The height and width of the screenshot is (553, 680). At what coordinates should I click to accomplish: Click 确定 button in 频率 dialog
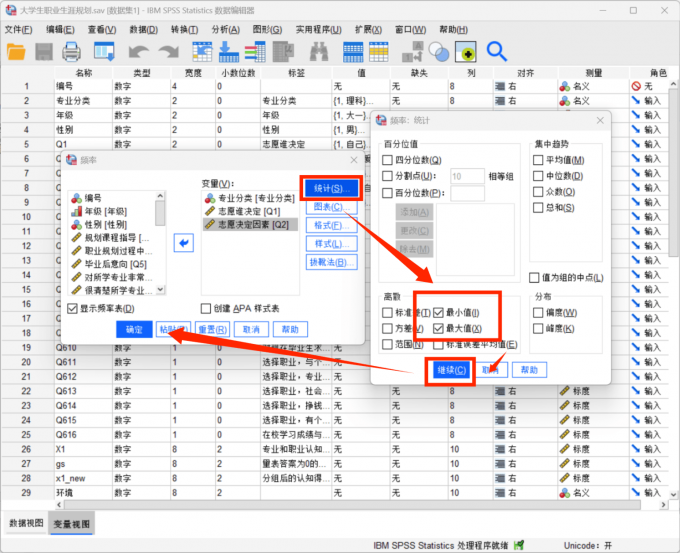coord(134,330)
